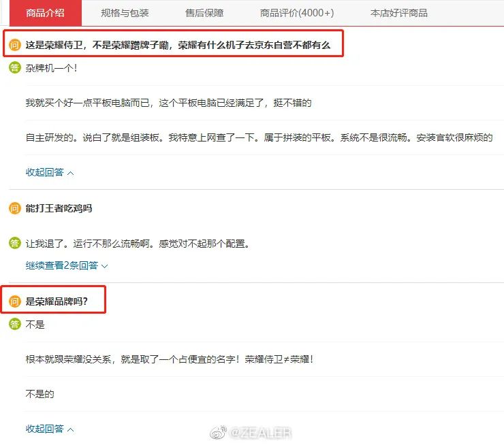This screenshot has height=445, width=504.
Task: Collapse answers under 是荣耀品牌吗 question
Action: point(50,429)
